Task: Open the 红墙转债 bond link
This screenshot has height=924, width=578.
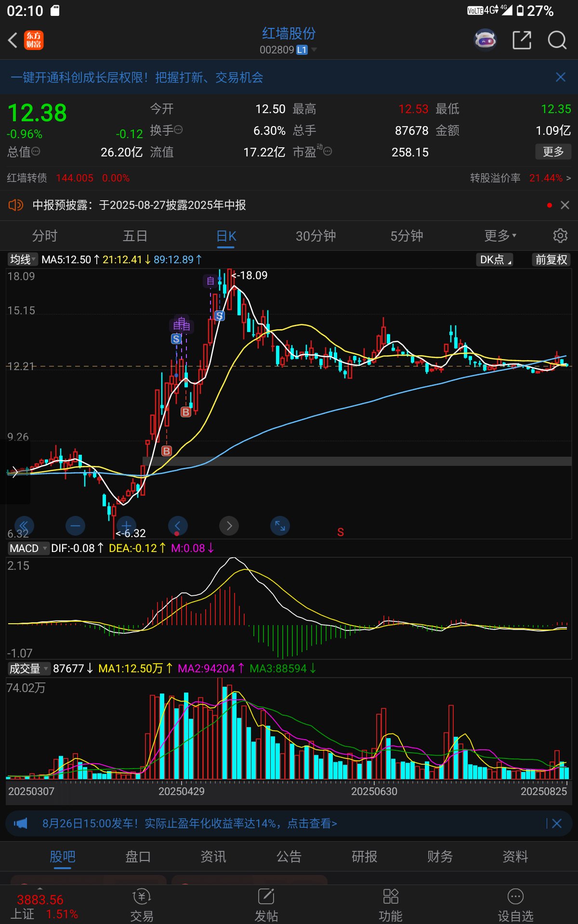Action: pyautogui.click(x=27, y=178)
